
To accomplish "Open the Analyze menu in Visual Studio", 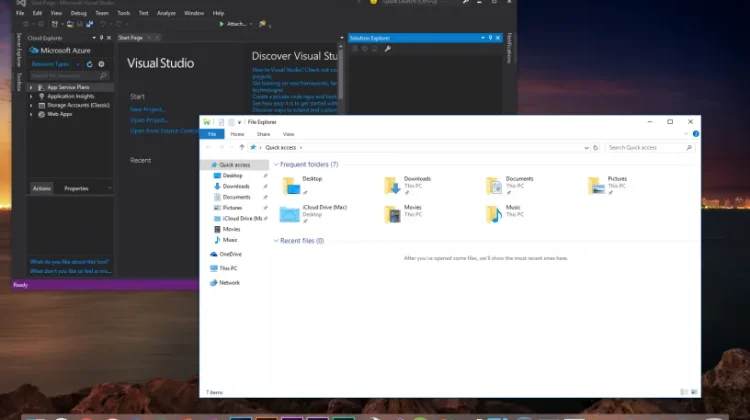I will (x=166, y=13).
